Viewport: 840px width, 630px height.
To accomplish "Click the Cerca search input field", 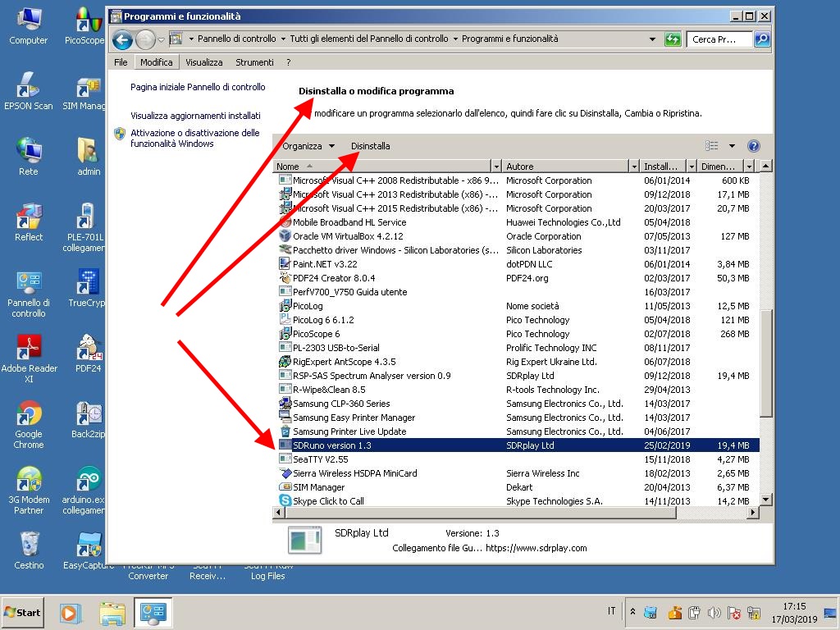I will [x=719, y=39].
